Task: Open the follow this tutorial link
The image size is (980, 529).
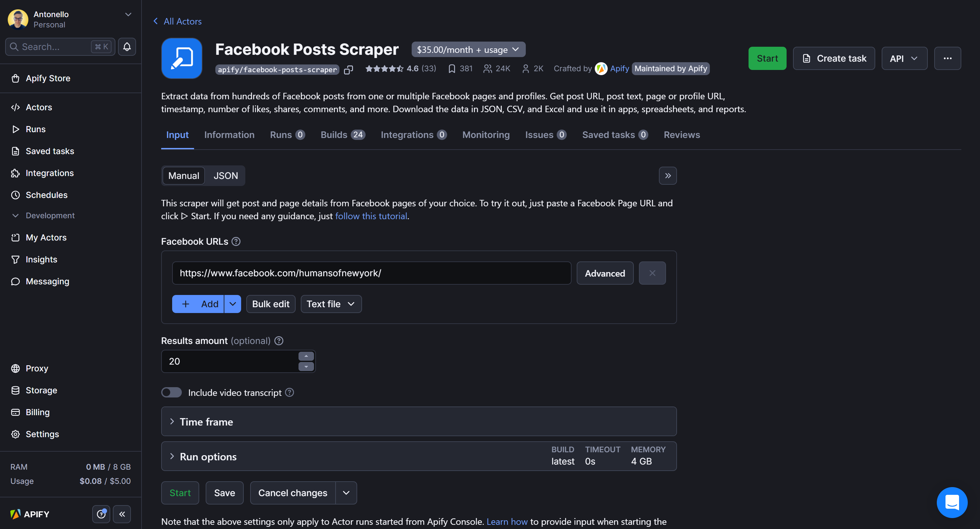Action: coord(371,216)
